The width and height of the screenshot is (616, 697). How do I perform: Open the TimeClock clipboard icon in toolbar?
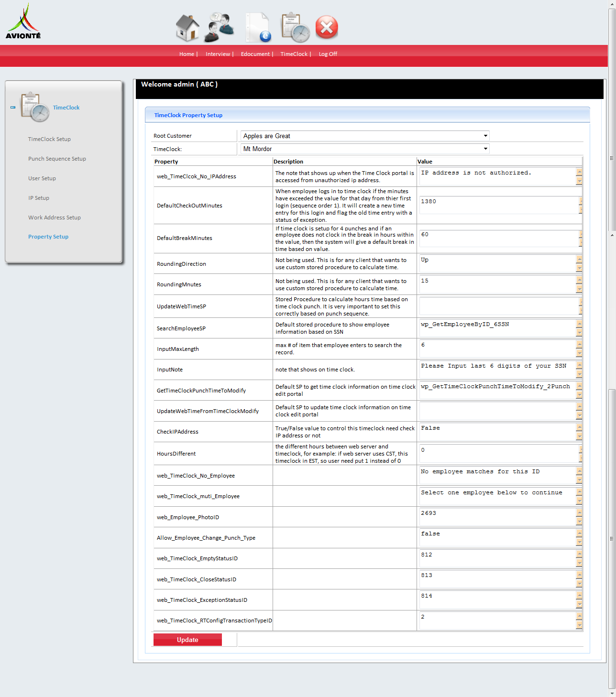[x=296, y=27]
